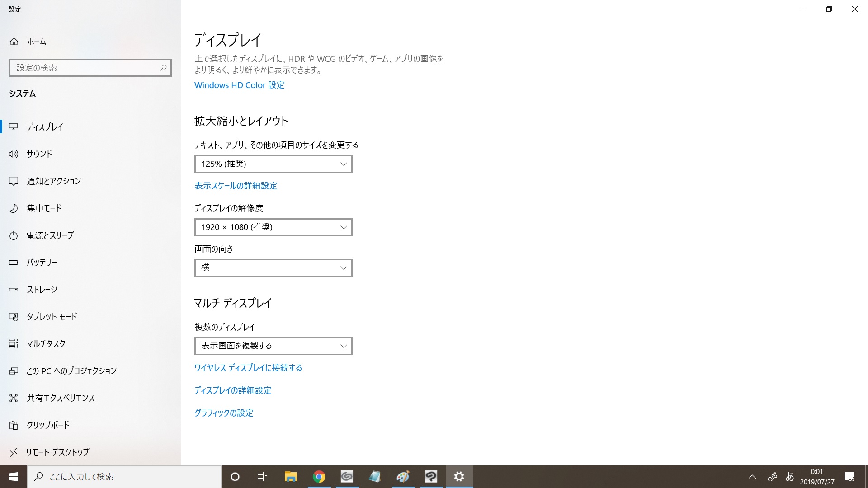Select サウンド in the sidebar

pyautogui.click(x=40, y=154)
